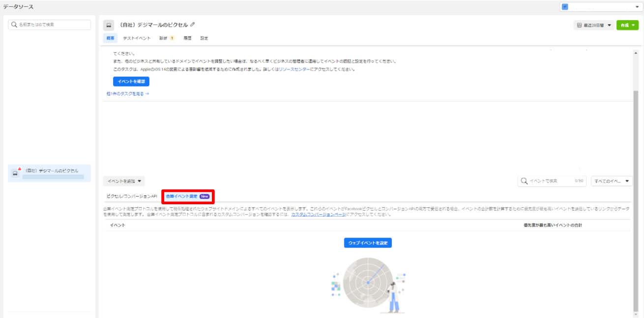Open the イベントを追加 dropdown

(124, 181)
